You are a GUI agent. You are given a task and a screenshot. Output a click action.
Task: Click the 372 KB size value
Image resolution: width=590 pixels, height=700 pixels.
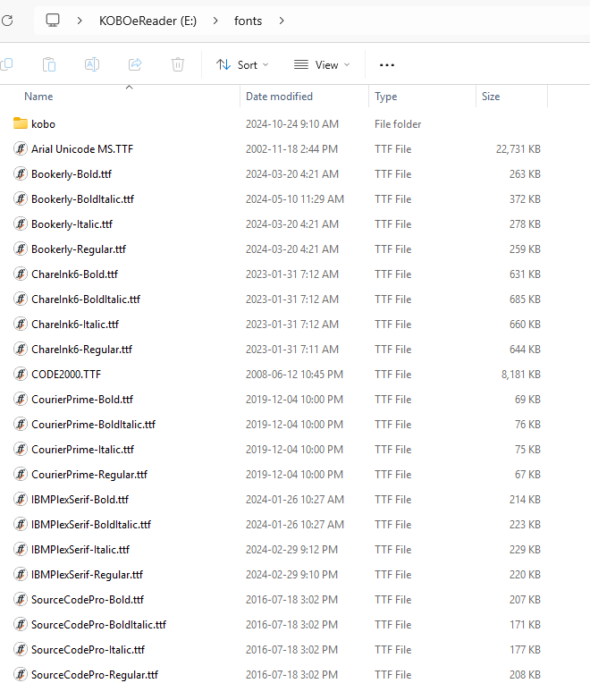click(x=525, y=199)
